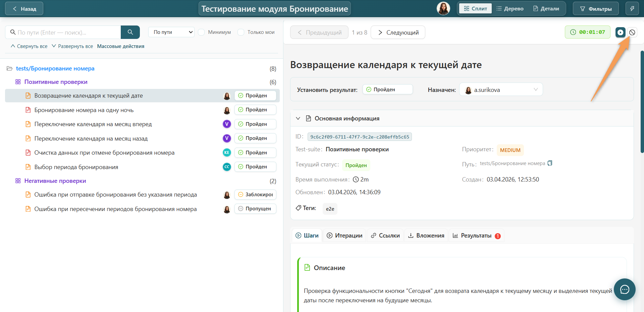Open the chat support bubble
The width and height of the screenshot is (644, 312).
[625, 289]
